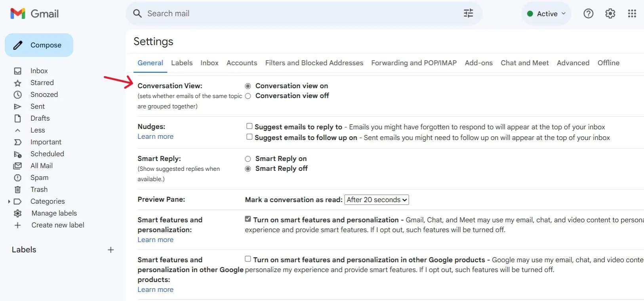Click the Compose button
Image resolution: width=644 pixels, height=301 pixels.
pos(39,45)
